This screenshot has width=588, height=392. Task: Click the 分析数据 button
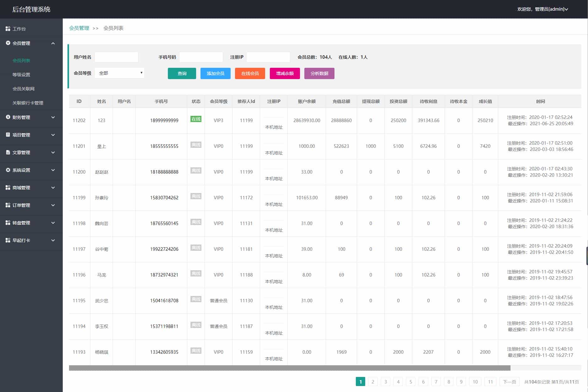pos(319,73)
